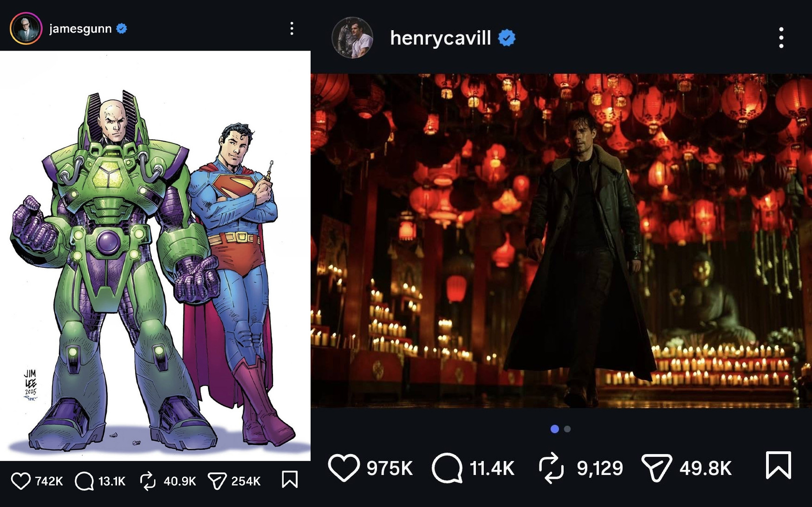This screenshot has width=812, height=507.
Task: Open comments on jamesgunn post
Action: pos(84,481)
